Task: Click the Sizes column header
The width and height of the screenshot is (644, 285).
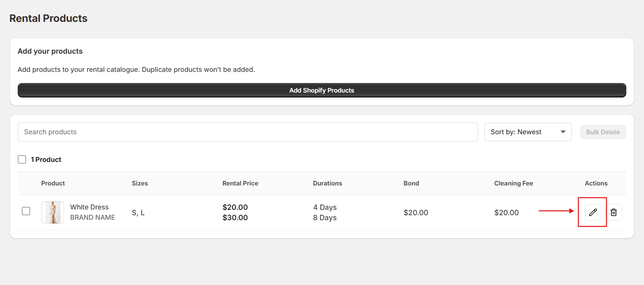Action: click(x=140, y=183)
